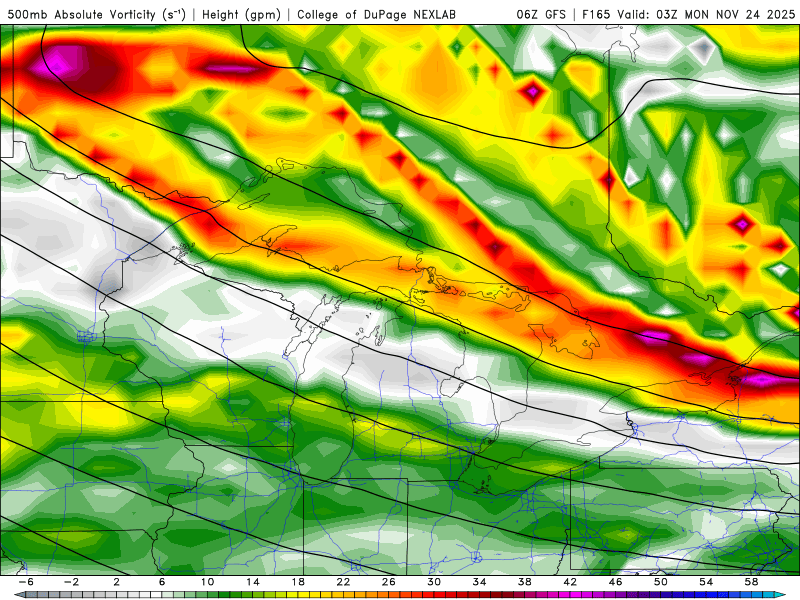Image resolution: width=800 pixels, height=600 pixels.
Task: Click the '10' color scale label
Action: point(207,582)
